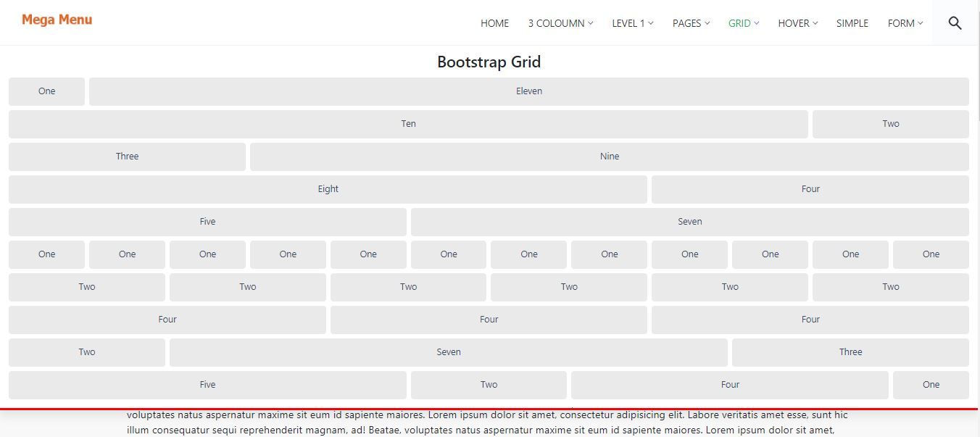The image size is (980, 437).
Task: Click the Bootstrap Grid heading
Action: (x=489, y=62)
